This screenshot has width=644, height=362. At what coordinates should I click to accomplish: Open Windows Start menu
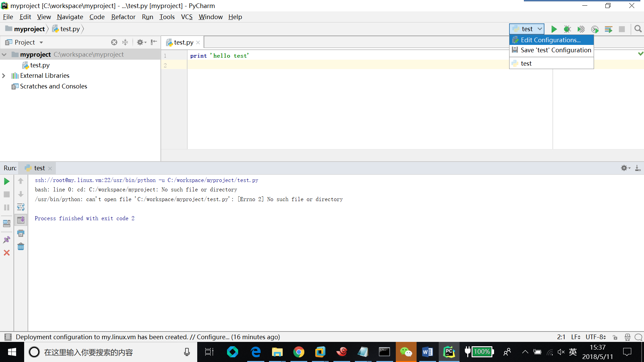(x=12, y=352)
